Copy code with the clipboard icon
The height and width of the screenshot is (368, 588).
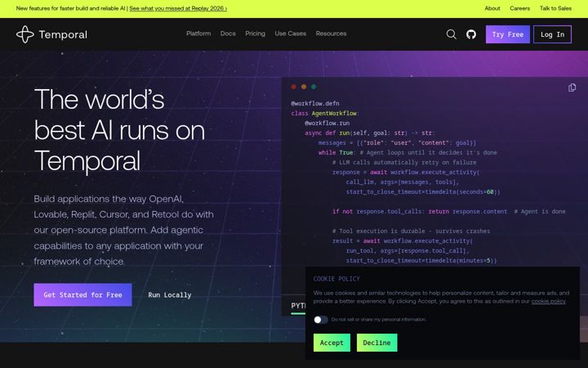pyautogui.click(x=572, y=88)
